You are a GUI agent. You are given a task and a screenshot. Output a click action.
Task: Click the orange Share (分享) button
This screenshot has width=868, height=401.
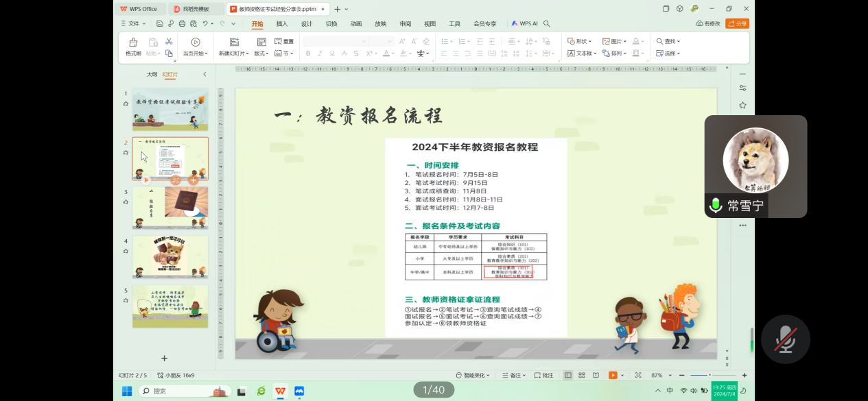(x=738, y=23)
